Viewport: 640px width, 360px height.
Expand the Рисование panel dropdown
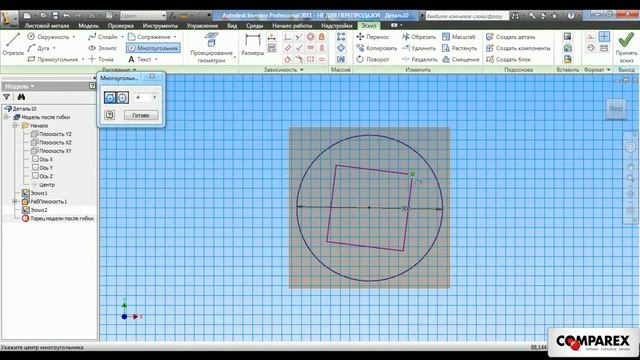click(x=135, y=70)
